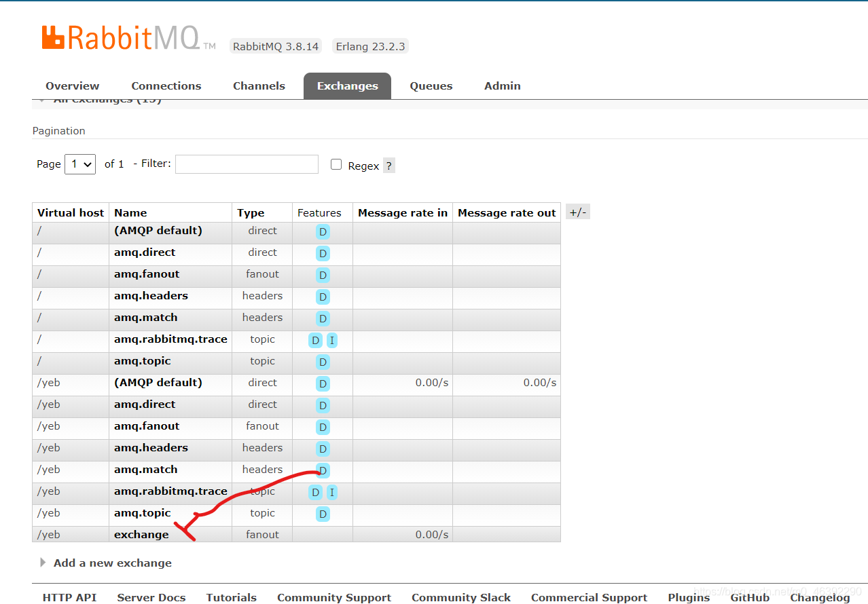Screen dimensions: 868x604
Task: Click D badge on / amq.direct row
Action: [323, 254]
